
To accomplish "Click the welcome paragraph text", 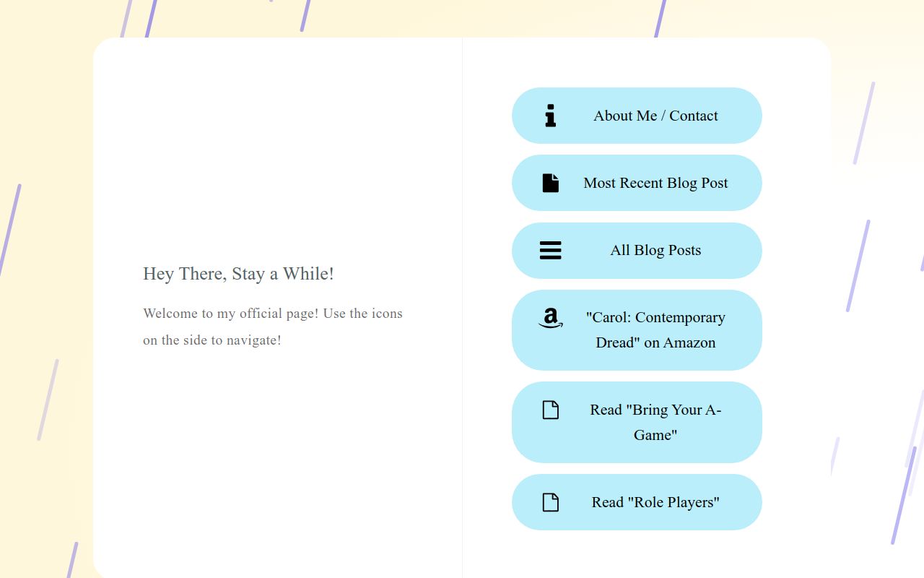I will pos(273,327).
